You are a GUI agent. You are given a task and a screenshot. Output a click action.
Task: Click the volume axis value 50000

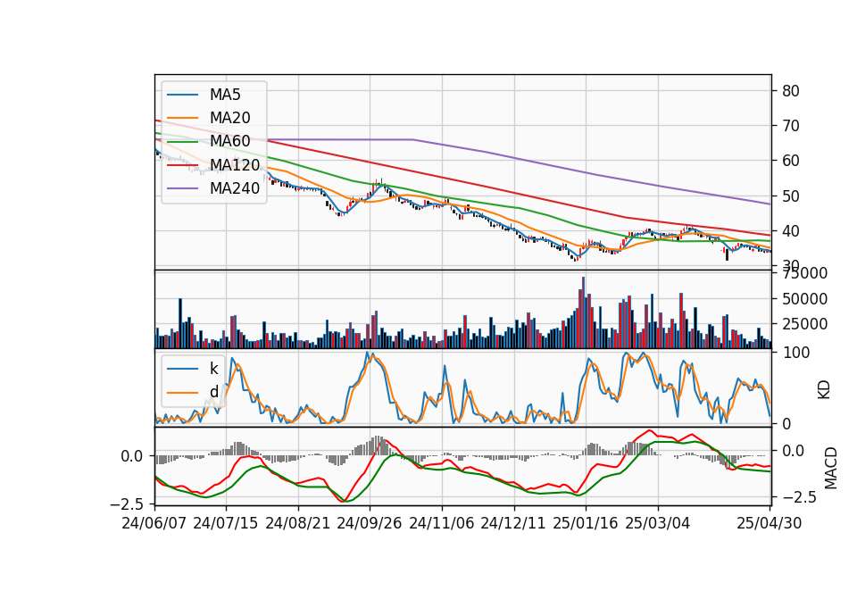(x=804, y=299)
